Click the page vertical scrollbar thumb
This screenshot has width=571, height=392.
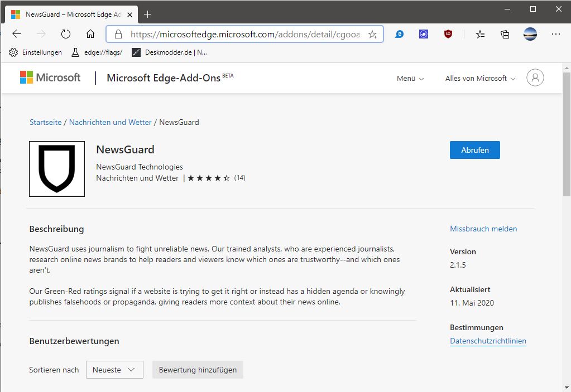[x=567, y=134]
